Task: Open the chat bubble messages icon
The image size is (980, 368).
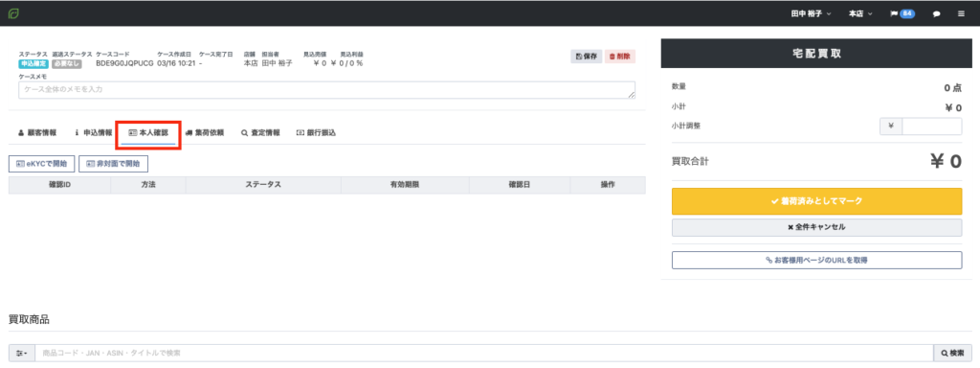Action: point(936,13)
